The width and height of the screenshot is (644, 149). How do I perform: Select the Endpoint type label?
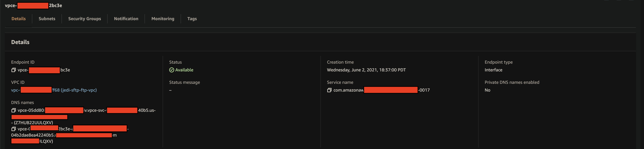click(499, 62)
